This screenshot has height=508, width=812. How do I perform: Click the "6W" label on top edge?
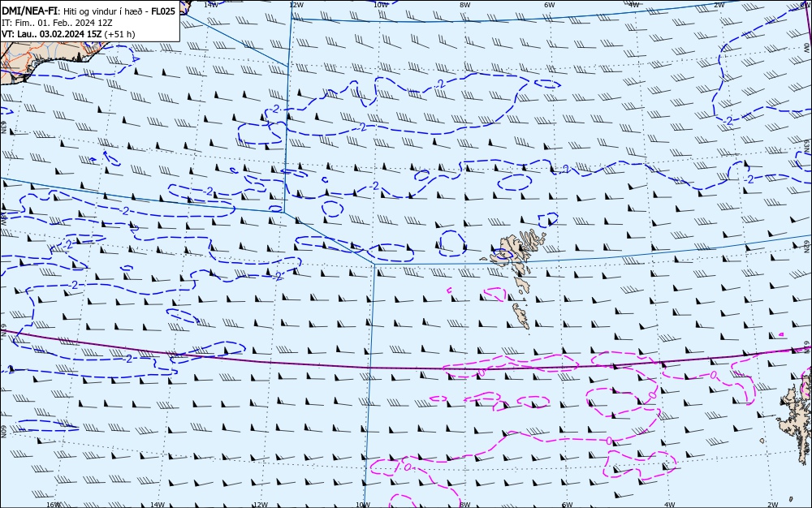[x=550, y=5]
